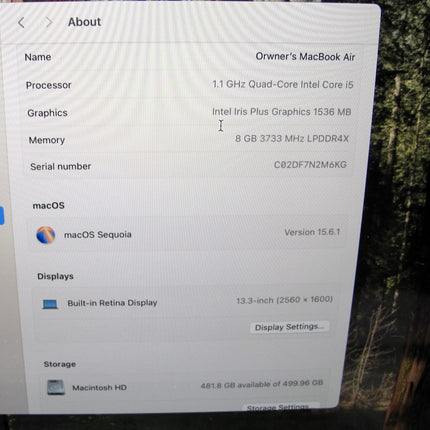
Task: Click the Storage section heading
Action: pos(60,364)
